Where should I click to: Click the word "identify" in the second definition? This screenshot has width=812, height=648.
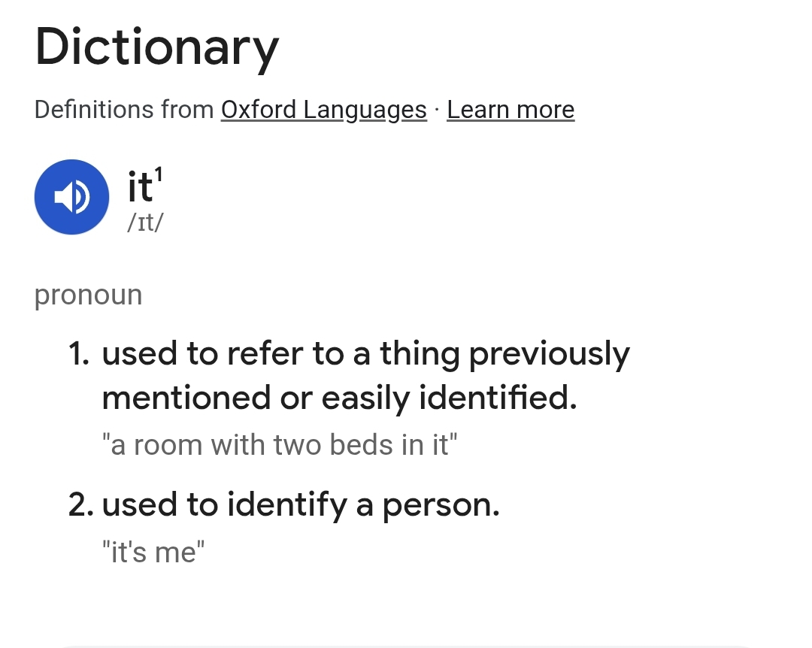[287, 505]
